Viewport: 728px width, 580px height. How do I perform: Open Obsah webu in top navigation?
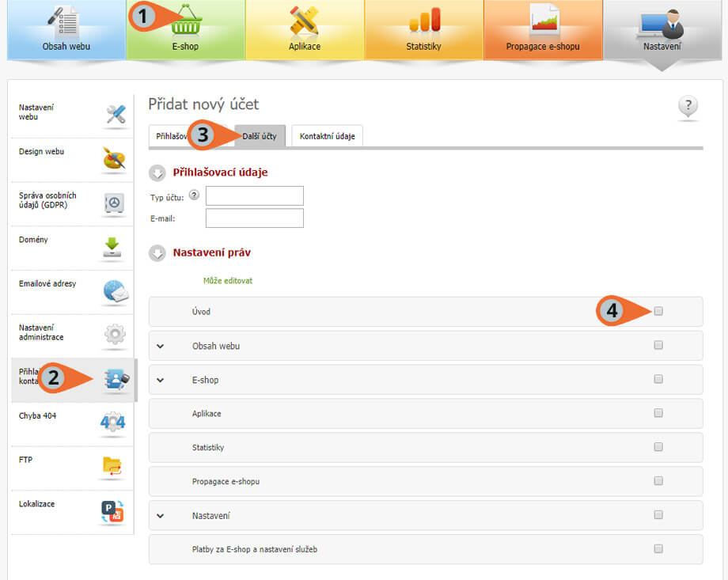(66, 30)
